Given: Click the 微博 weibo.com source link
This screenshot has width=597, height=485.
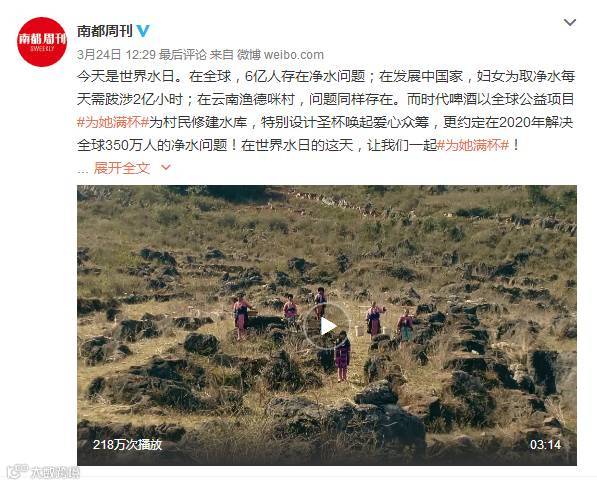Looking at the screenshot, I should pos(280,55).
